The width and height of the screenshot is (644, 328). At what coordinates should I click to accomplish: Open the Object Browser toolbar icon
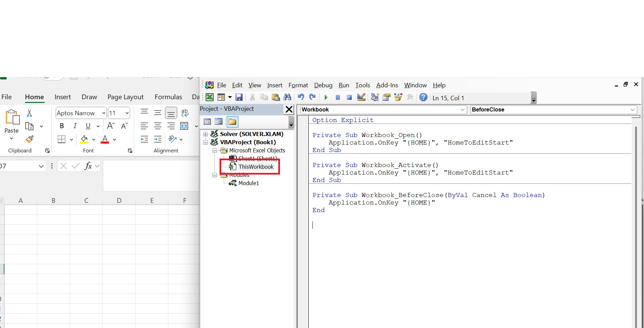tap(398, 98)
